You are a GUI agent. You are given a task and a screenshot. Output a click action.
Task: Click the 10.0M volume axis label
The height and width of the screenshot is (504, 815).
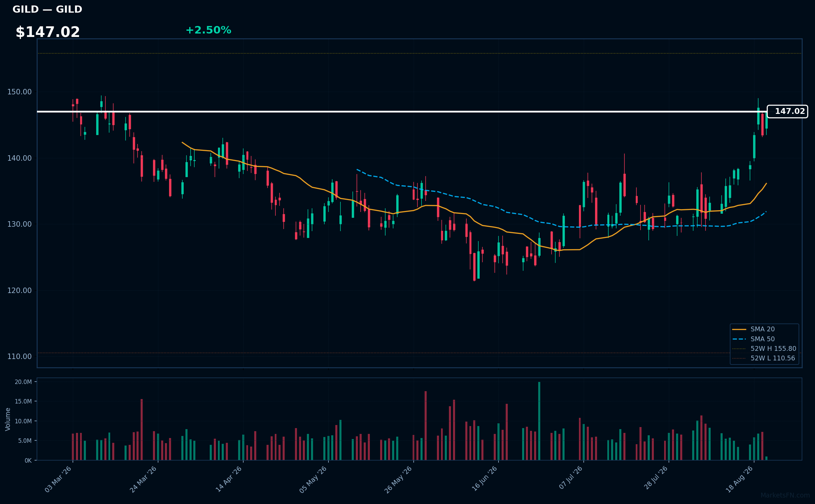[23, 421]
